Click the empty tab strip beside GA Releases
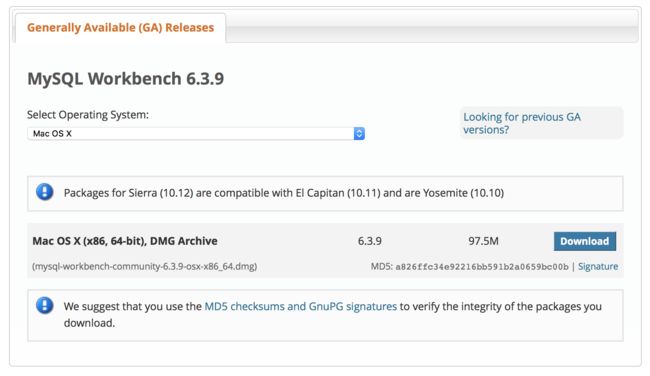Viewport: 650px width, 376px height. click(x=432, y=28)
